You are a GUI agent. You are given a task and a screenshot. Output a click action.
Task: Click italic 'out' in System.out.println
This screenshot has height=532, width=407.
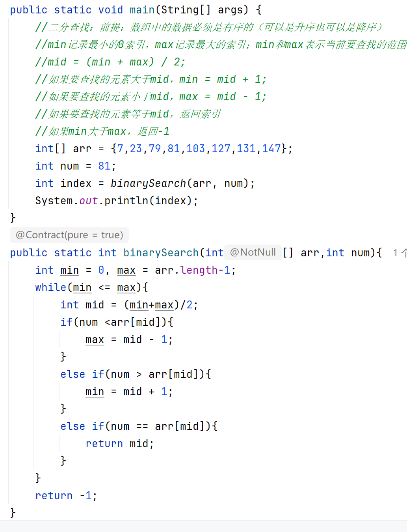(89, 201)
